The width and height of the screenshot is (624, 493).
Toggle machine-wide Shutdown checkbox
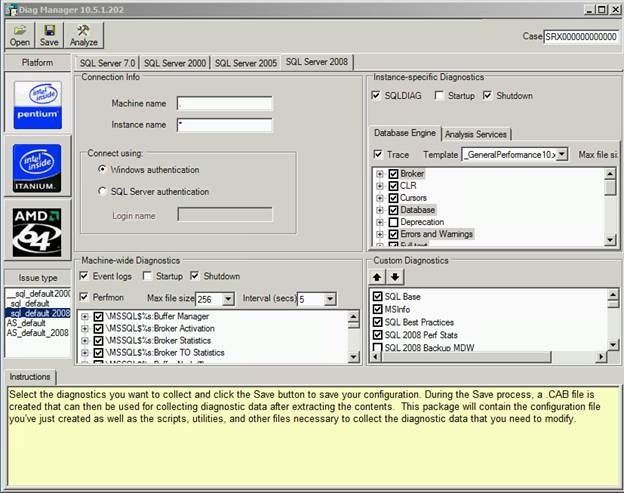195,276
